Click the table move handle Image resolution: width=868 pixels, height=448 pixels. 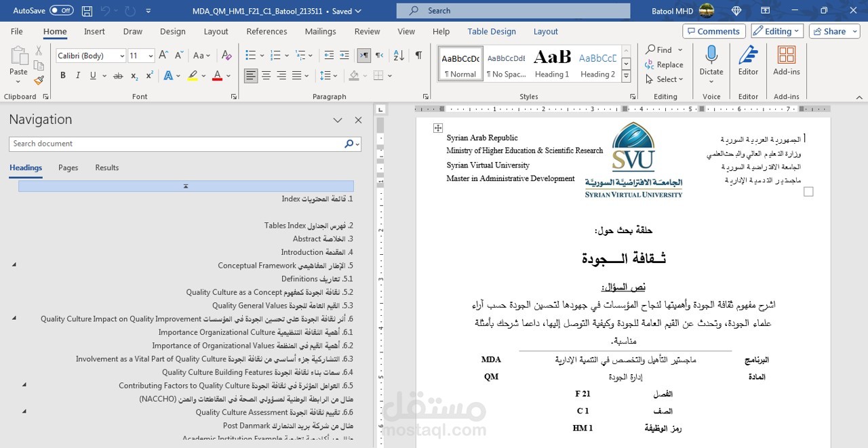pyautogui.click(x=438, y=128)
